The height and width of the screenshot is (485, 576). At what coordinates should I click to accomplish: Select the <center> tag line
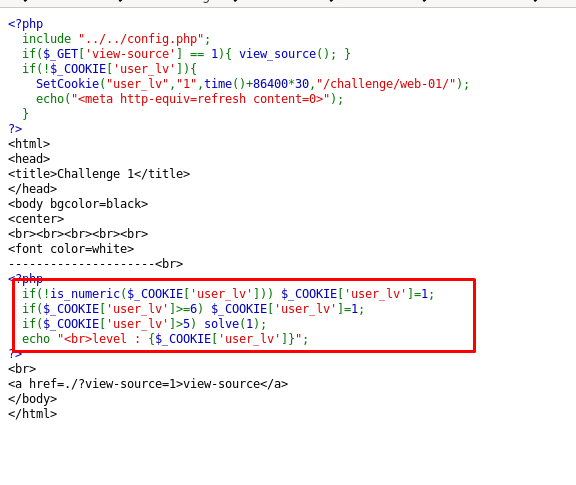pyautogui.click(x=36, y=219)
